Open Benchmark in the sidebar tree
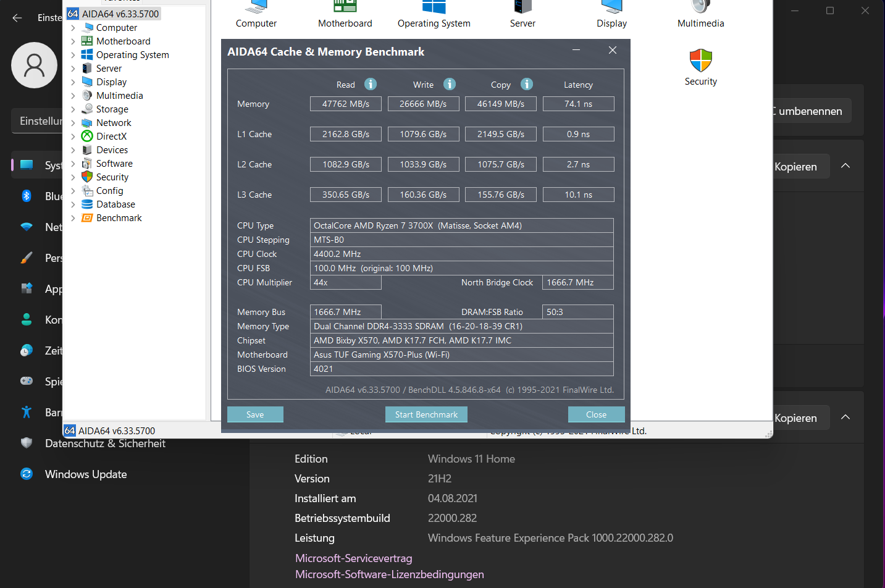The image size is (885, 588). point(119,217)
